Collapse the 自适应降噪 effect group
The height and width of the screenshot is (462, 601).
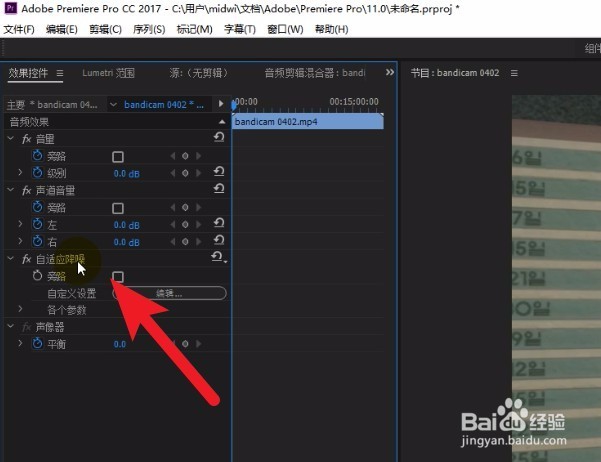point(11,258)
